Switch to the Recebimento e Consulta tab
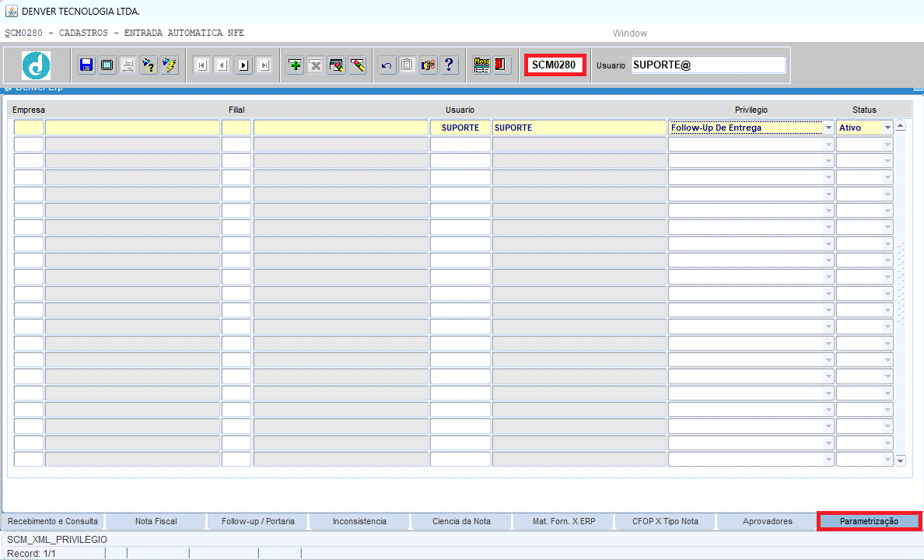 pyautogui.click(x=53, y=521)
